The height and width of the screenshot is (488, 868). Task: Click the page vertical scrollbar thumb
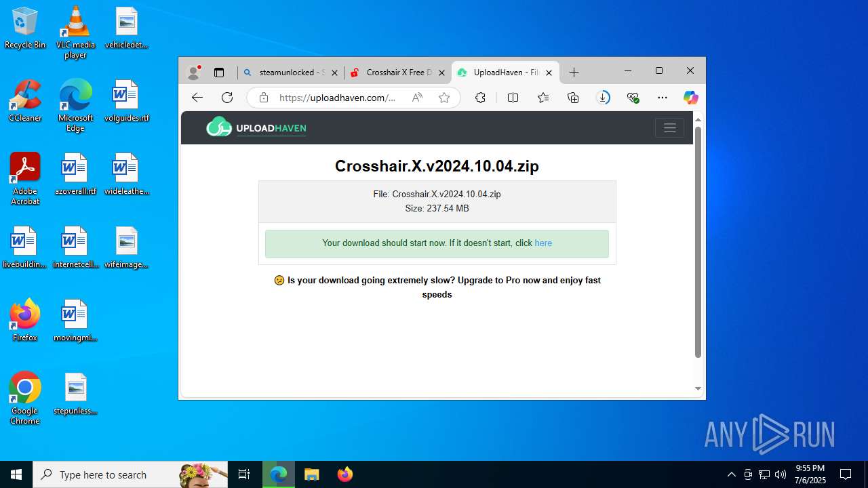click(x=698, y=242)
